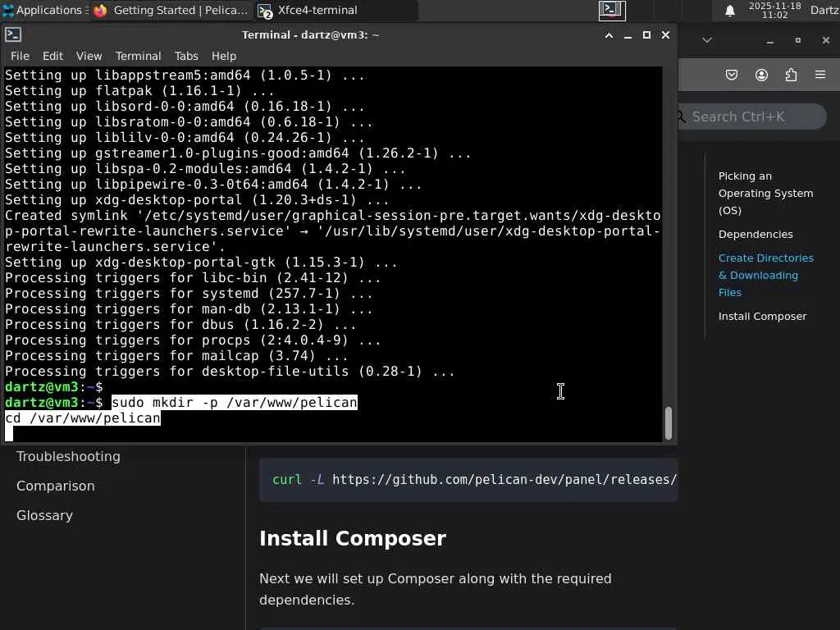Switch to the Firefox Getting Started Pelican taskbar item
The image size is (840, 630).
pos(171,10)
